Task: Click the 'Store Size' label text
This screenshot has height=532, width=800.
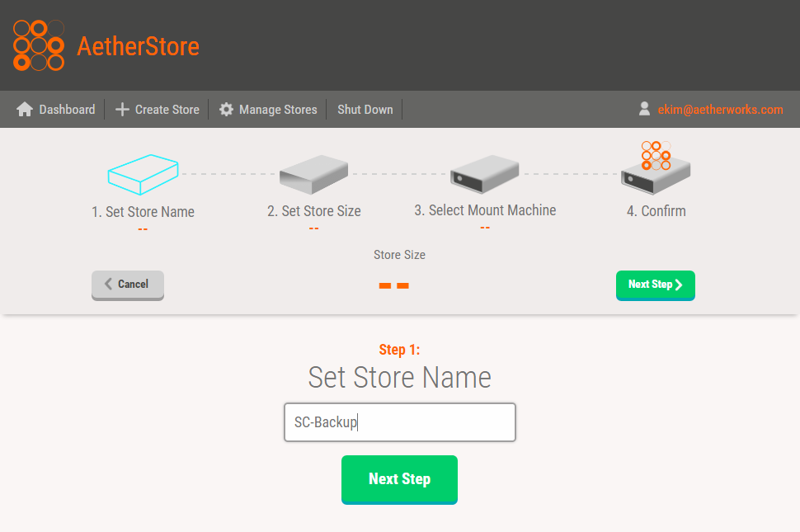Action: (399, 255)
